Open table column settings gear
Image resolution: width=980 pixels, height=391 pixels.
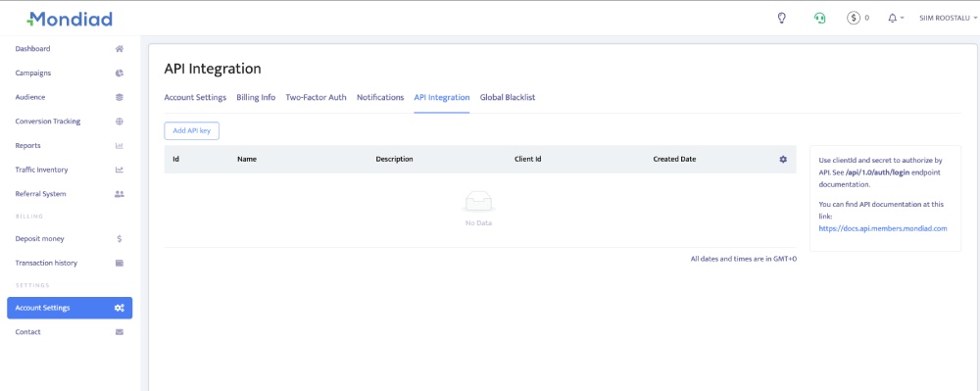(x=783, y=160)
